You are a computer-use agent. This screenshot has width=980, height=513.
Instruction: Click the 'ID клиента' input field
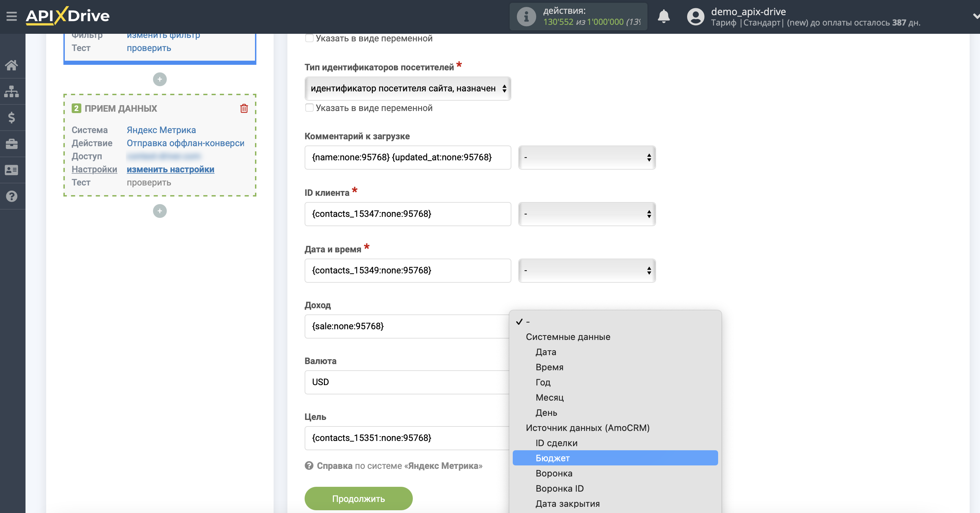coord(407,214)
